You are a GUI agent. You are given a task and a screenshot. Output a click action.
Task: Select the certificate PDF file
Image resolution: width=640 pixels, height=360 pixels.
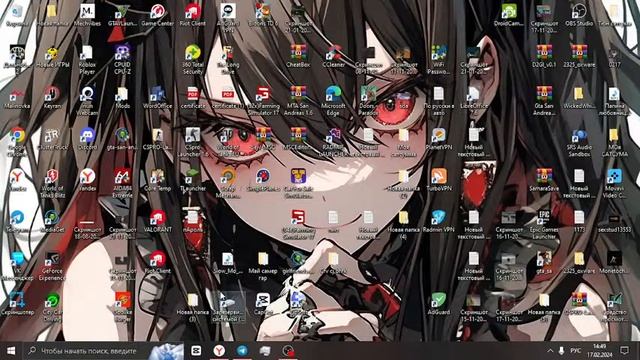click(x=192, y=97)
